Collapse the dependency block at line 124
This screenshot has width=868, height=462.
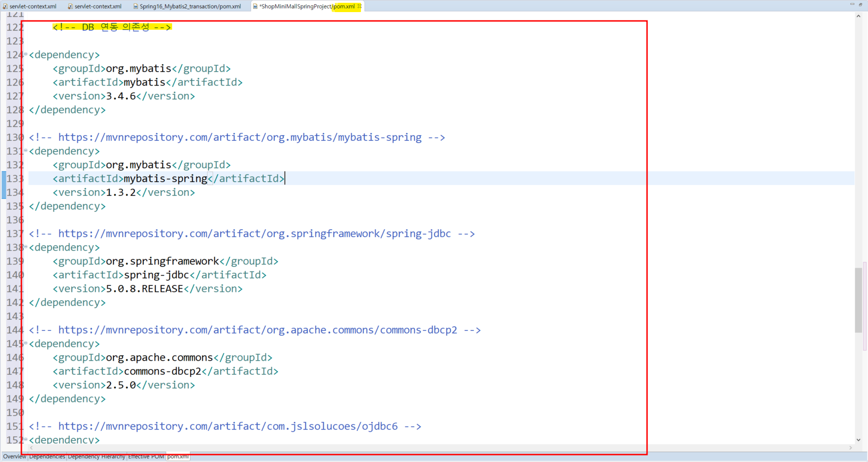click(x=26, y=54)
